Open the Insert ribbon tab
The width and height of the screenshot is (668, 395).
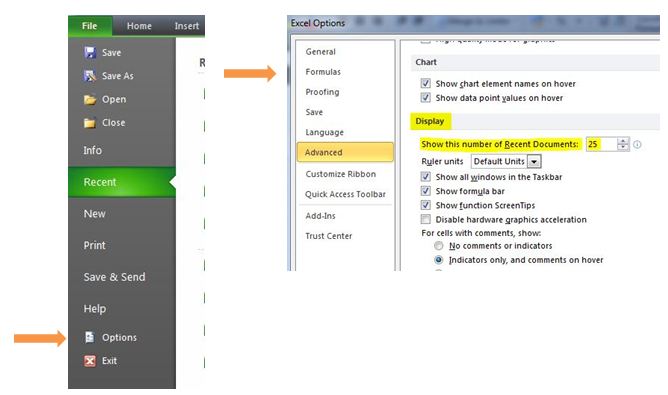coord(187,26)
